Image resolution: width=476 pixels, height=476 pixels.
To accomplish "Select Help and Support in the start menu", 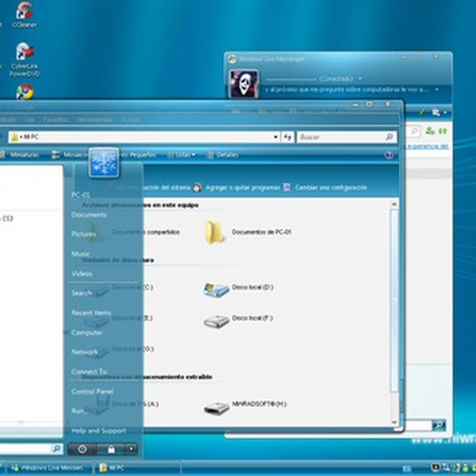I will (98, 430).
